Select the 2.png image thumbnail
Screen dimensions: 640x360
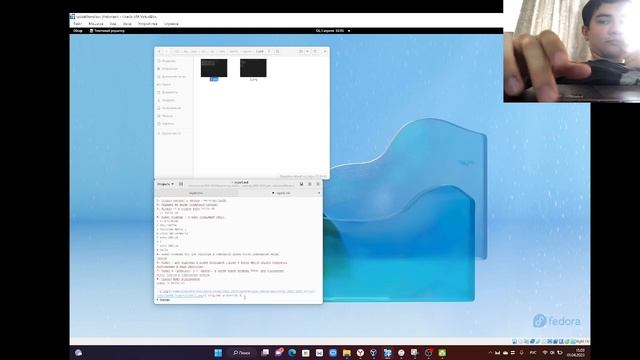pos(253,68)
